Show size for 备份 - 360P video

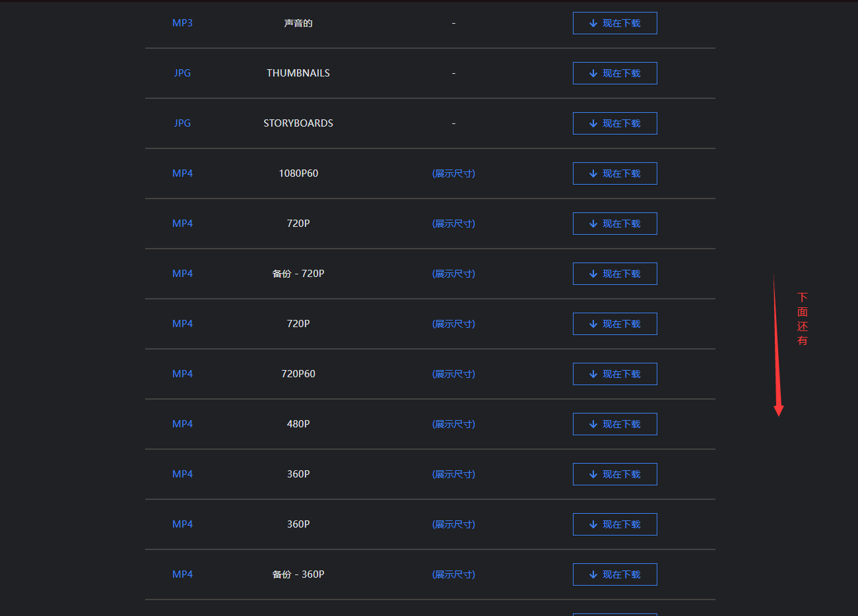point(453,574)
